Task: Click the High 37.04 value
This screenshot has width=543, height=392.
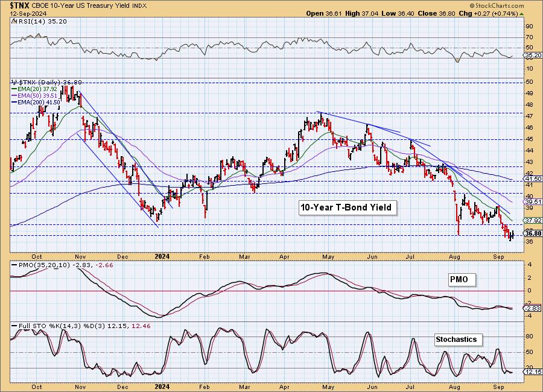Action: (x=362, y=13)
